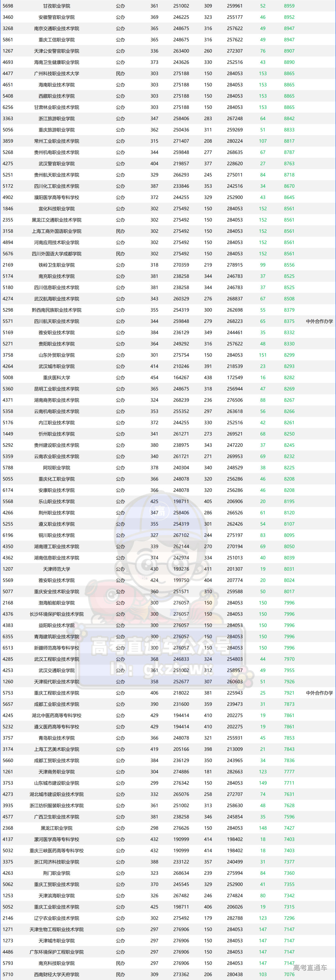Screen dimensions: 336x980
Task: Click the 民办 cell for 南充科技职业学院
Action: (120, 963)
